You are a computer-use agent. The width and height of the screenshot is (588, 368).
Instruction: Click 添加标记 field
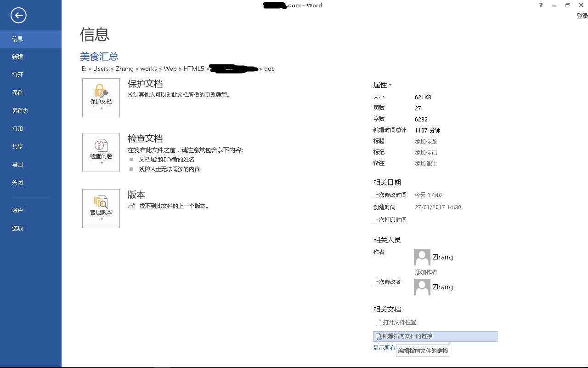click(426, 153)
